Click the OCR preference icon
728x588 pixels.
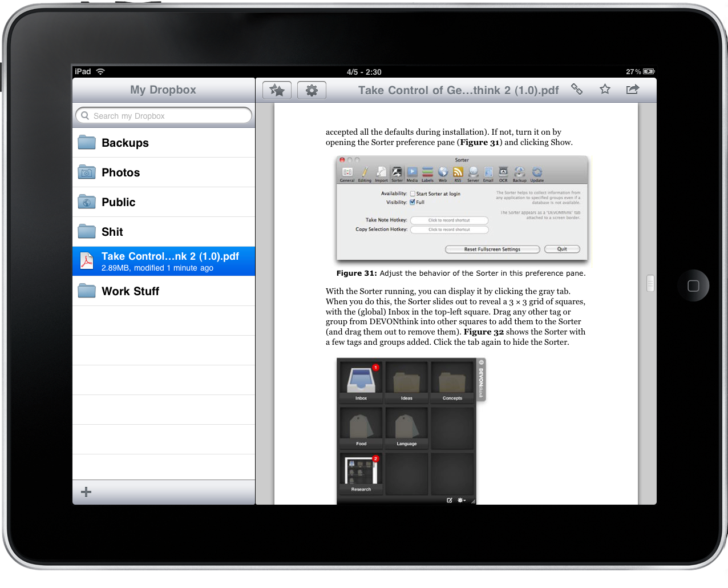coord(503,174)
